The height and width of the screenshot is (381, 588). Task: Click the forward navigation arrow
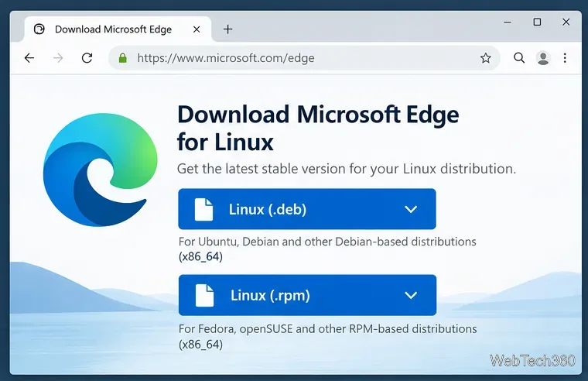[58, 58]
